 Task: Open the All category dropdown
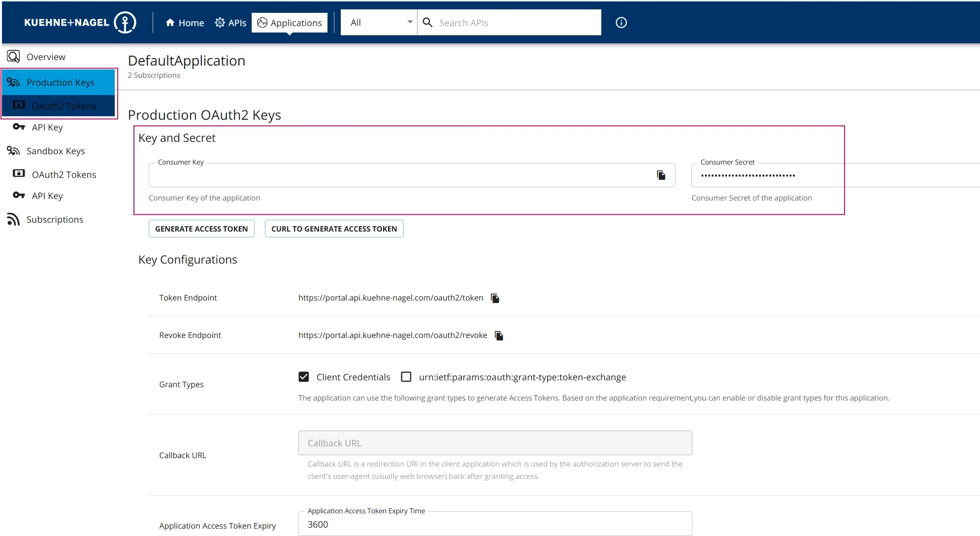379,23
